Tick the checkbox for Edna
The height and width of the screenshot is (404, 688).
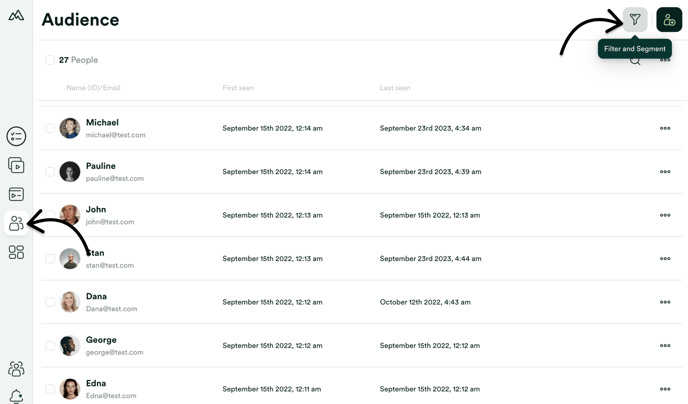coord(50,389)
